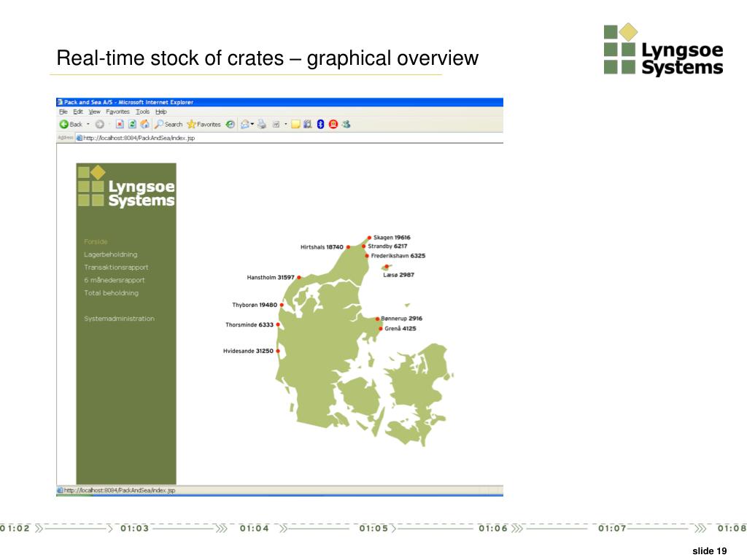Click the Hirtshals red dot on map
Viewport: 747px width, 560px height.
pos(348,247)
